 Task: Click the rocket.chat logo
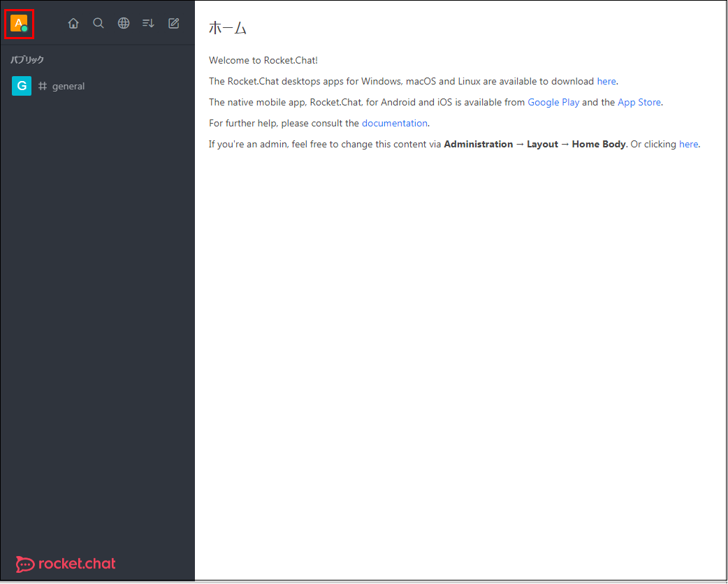[66, 564]
